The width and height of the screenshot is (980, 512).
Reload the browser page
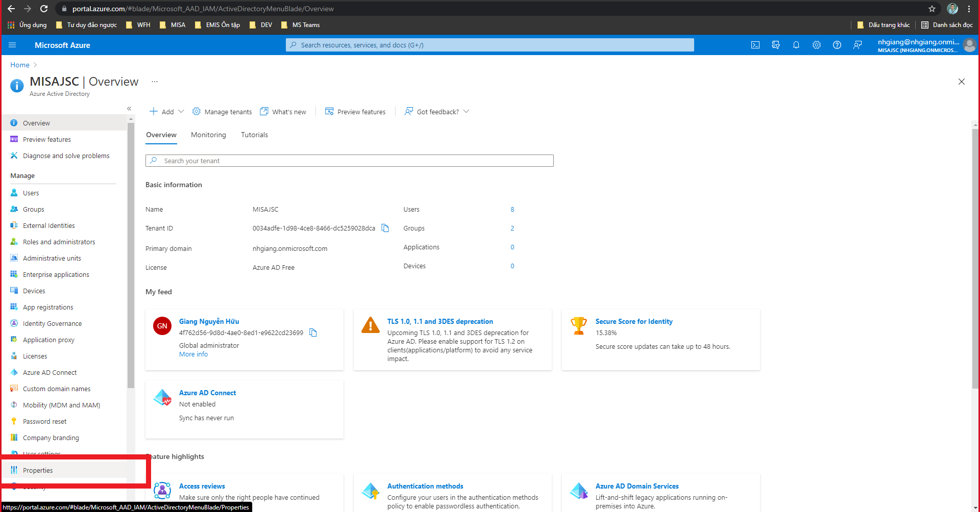(44, 9)
